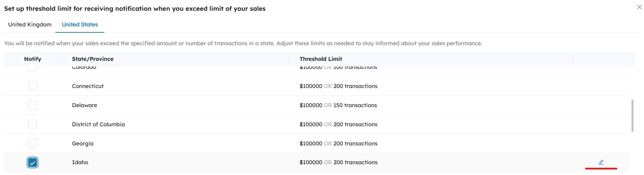This screenshot has width=644, height=175.
Task: Click the Georgia row state name
Action: 83,143
